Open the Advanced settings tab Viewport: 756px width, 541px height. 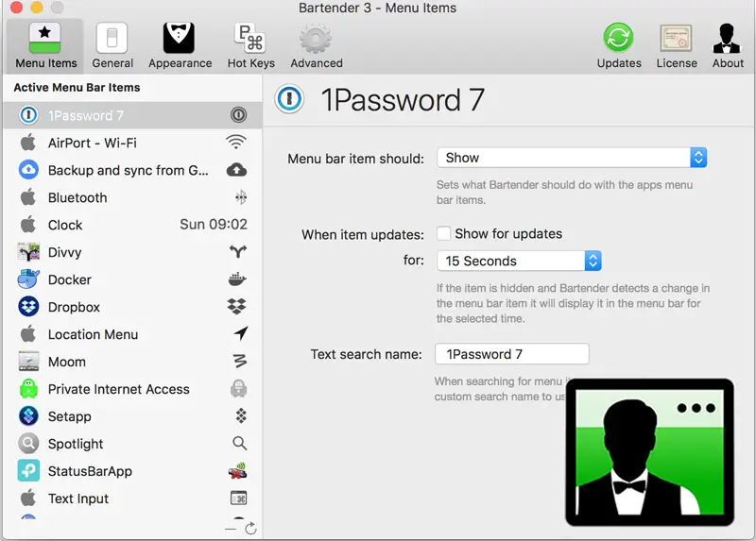[x=317, y=46]
